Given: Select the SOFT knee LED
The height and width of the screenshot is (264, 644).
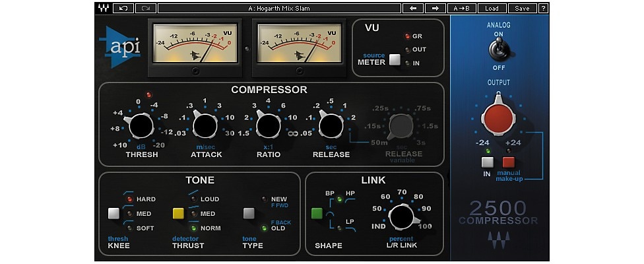Looking at the screenshot, I should click(130, 228).
